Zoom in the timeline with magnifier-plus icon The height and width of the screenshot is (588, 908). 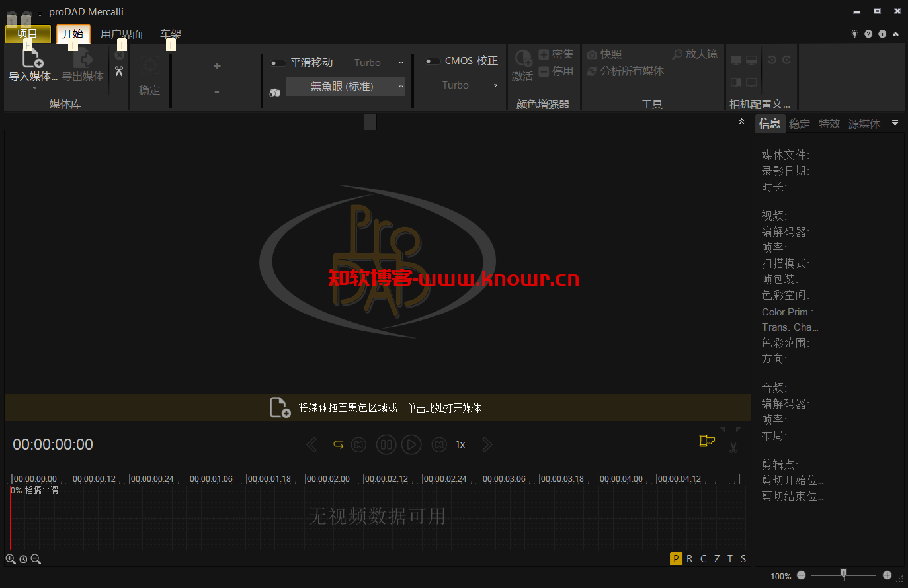11,559
